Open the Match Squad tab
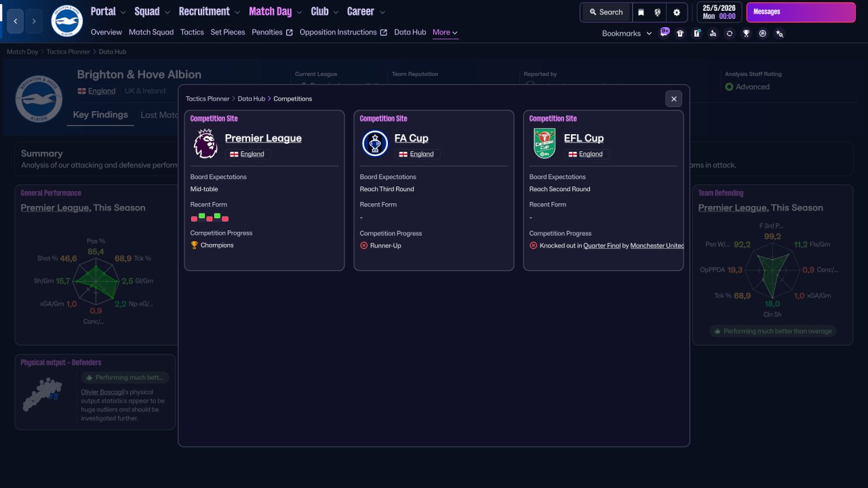 pos(151,33)
